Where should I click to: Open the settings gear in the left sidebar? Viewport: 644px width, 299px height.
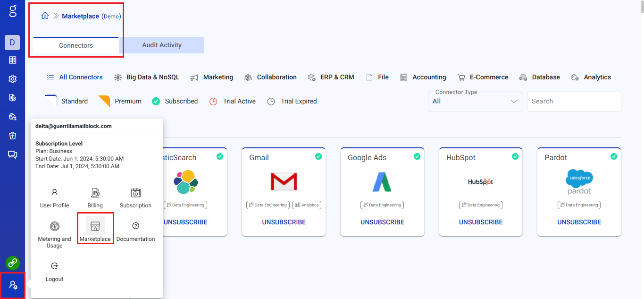[12, 79]
